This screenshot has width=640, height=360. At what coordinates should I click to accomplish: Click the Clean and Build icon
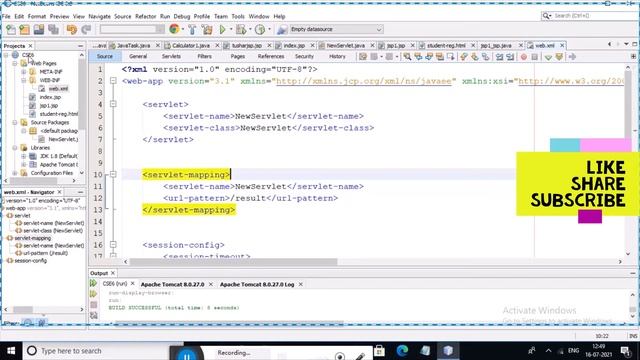click(x=207, y=29)
